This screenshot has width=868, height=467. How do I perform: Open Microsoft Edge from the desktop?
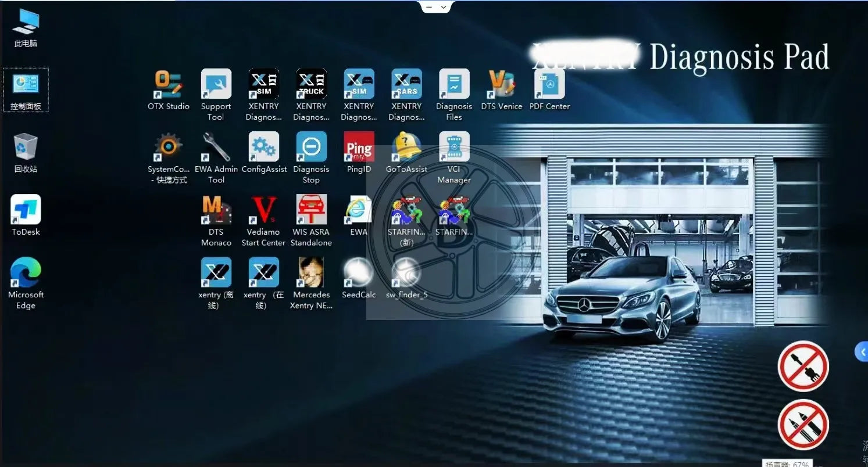click(26, 283)
